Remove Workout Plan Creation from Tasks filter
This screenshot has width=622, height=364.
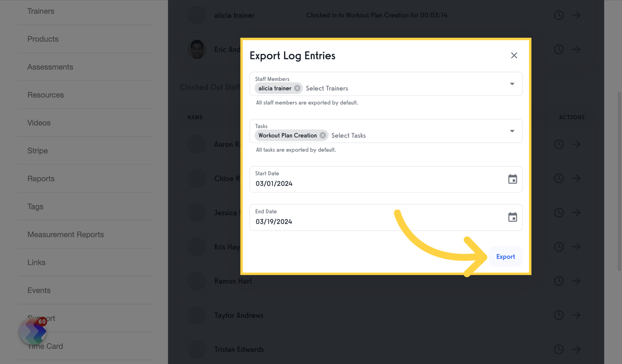(322, 135)
